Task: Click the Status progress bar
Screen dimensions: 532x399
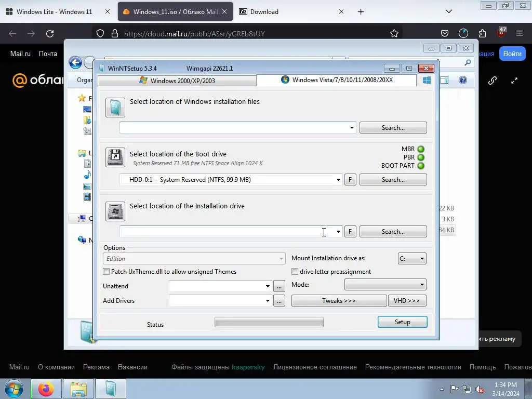Action: point(269,322)
